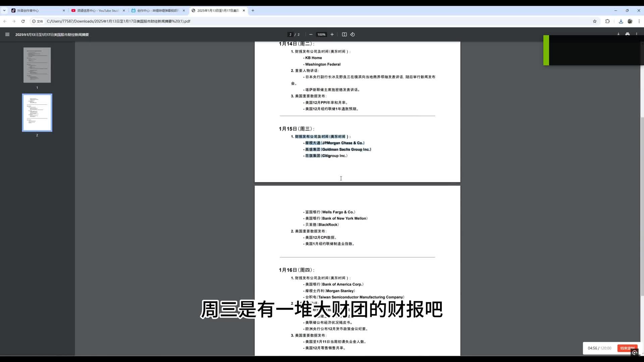Click the Washington Federal line
Screen dimensions: 644x362
[322, 64]
